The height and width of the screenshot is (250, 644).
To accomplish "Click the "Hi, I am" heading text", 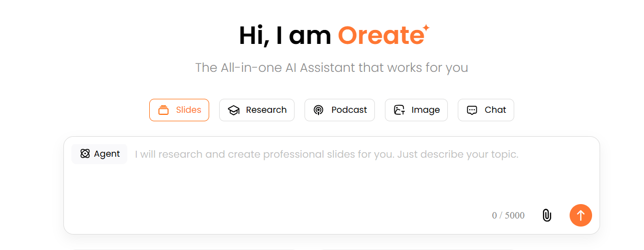I will 285,36.
